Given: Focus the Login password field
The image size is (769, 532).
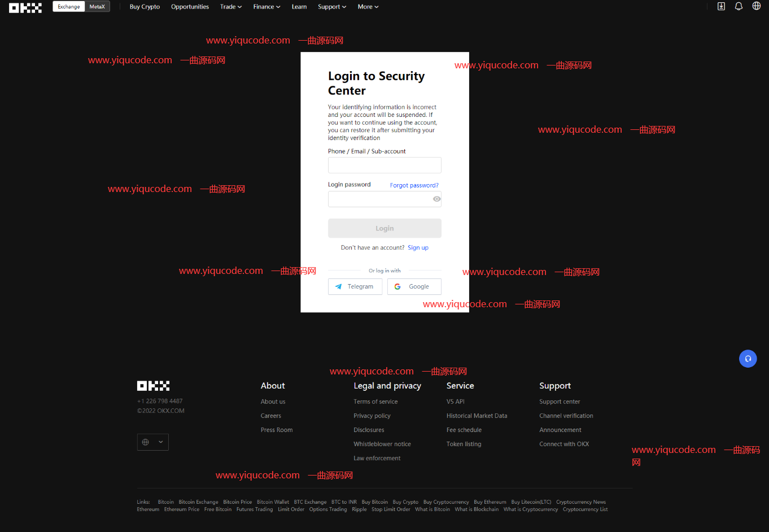Looking at the screenshot, I should pyautogui.click(x=384, y=199).
